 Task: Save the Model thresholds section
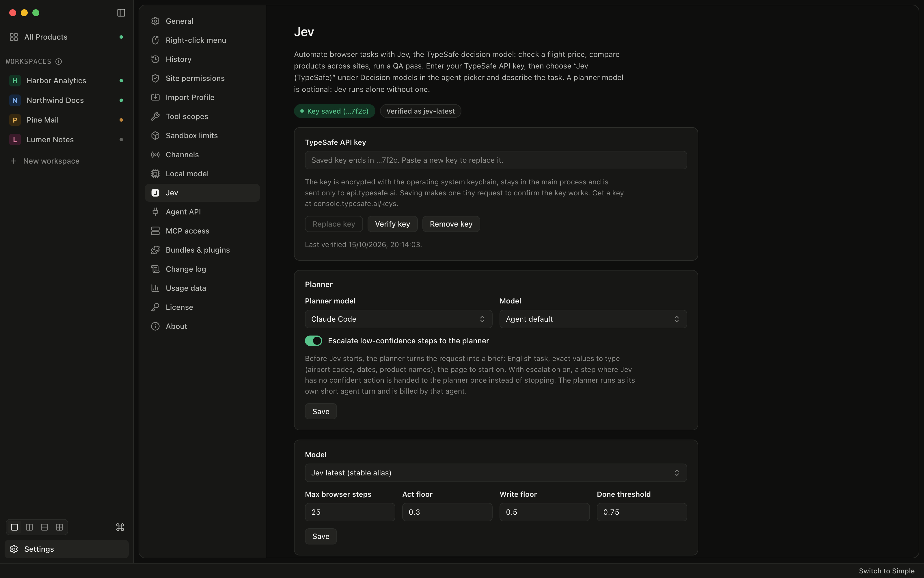tap(321, 536)
